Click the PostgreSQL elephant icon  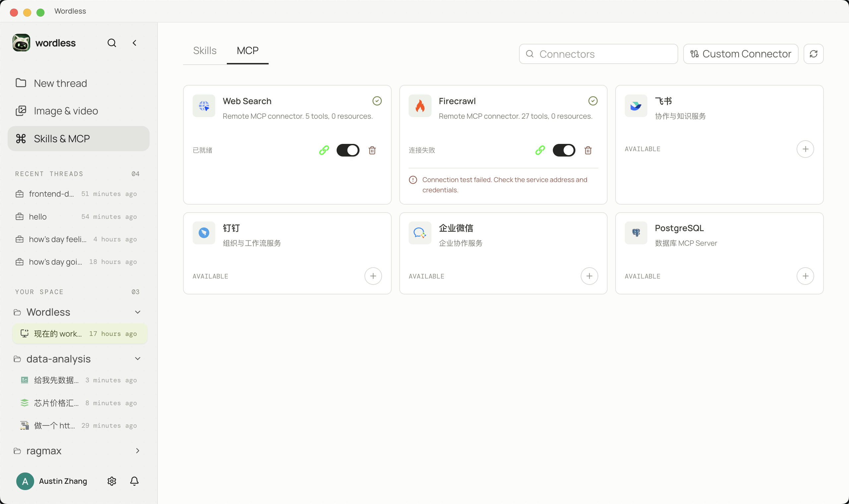point(636,233)
